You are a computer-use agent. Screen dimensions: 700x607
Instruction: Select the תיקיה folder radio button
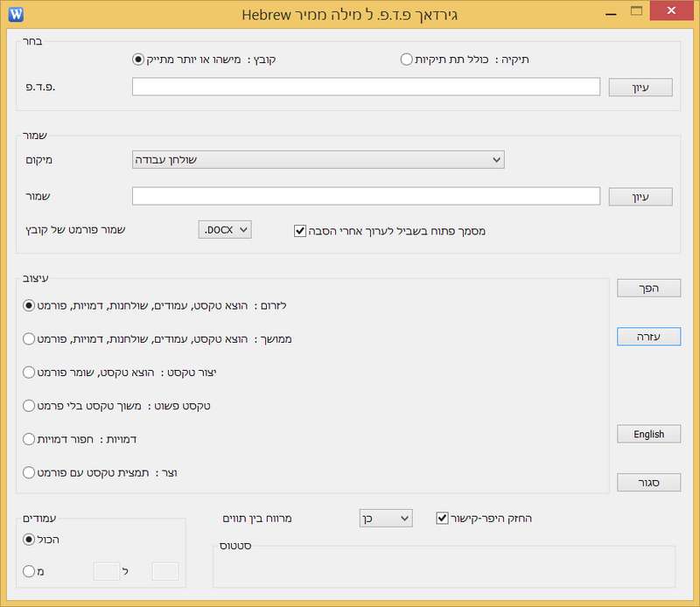coord(406,59)
